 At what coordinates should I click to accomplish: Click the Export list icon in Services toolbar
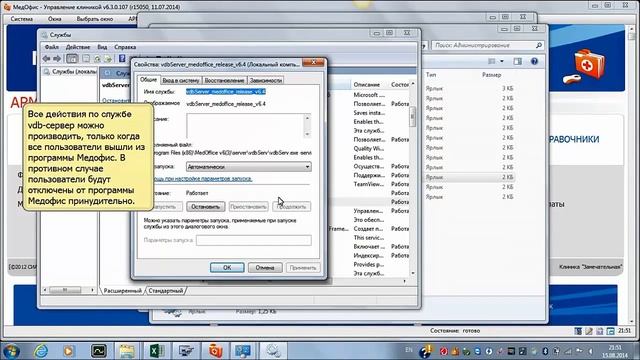pyautogui.click(x=108, y=59)
